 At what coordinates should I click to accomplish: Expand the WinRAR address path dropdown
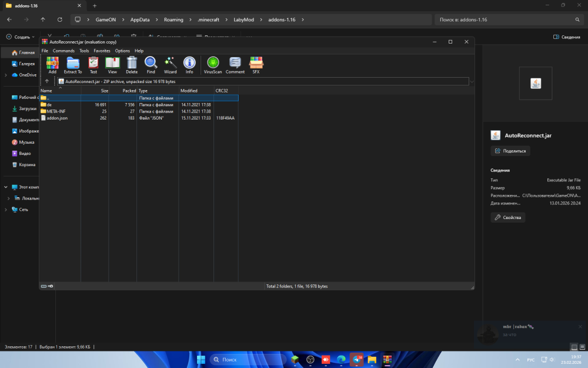[x=472, y=81]
